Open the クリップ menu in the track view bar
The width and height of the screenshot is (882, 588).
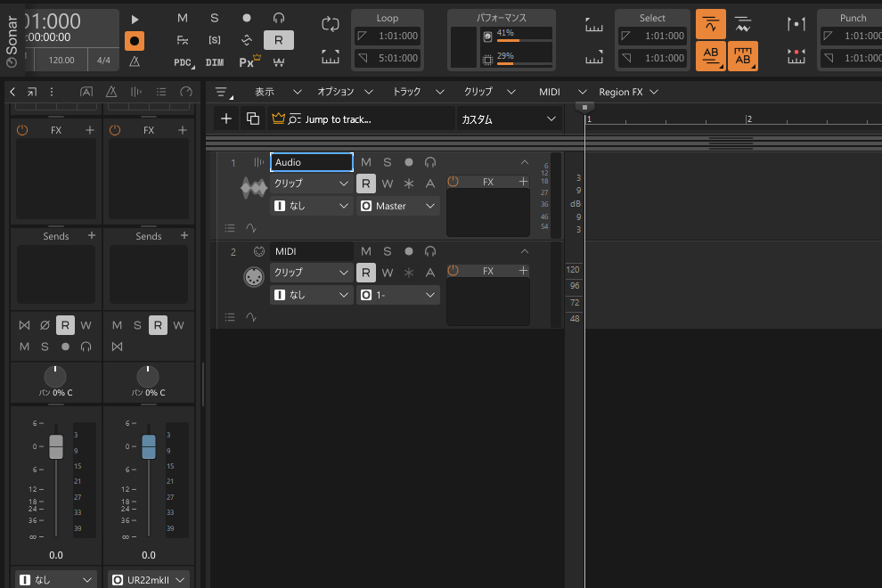[x=489, y=92]
